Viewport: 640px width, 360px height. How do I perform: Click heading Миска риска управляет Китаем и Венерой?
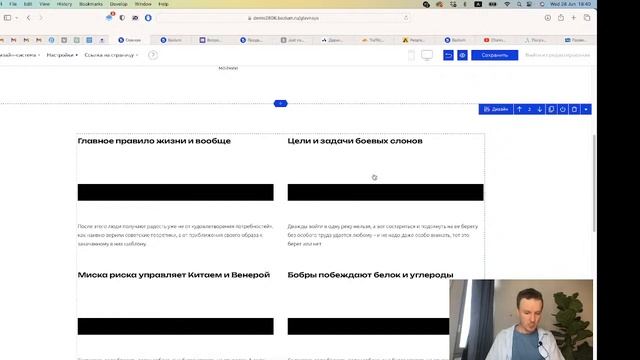(x=174, y=275)
